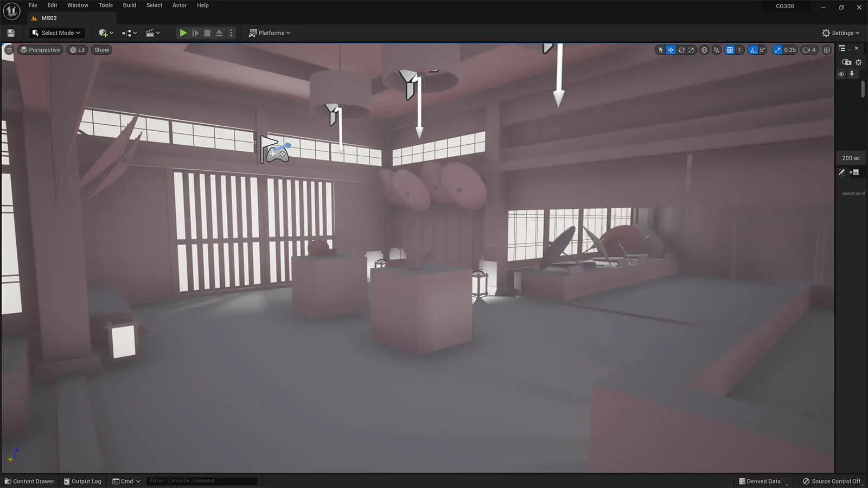Screen dimensions: 868x488
Task: Open the play options three-dots menu
Action: pyautogui.click(x=231, y=33)
